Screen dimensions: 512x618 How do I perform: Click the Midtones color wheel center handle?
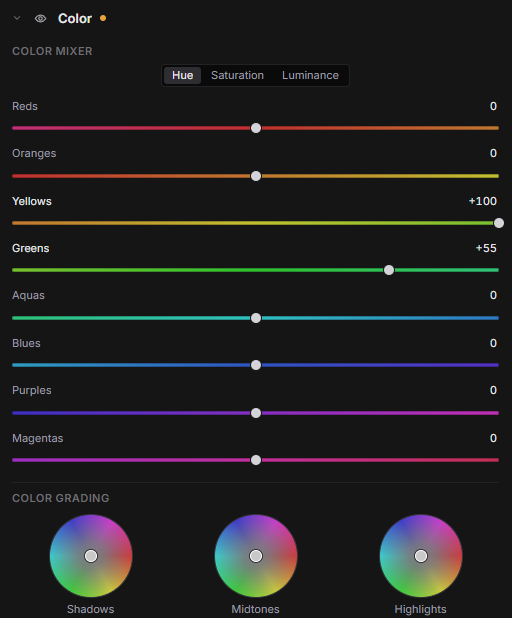coord(256,556)
